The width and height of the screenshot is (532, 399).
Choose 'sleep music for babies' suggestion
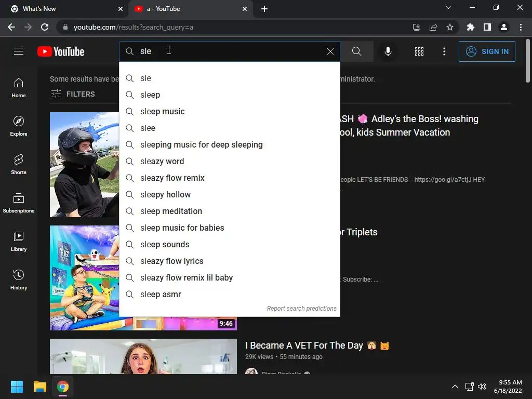[x=229, y=228]
